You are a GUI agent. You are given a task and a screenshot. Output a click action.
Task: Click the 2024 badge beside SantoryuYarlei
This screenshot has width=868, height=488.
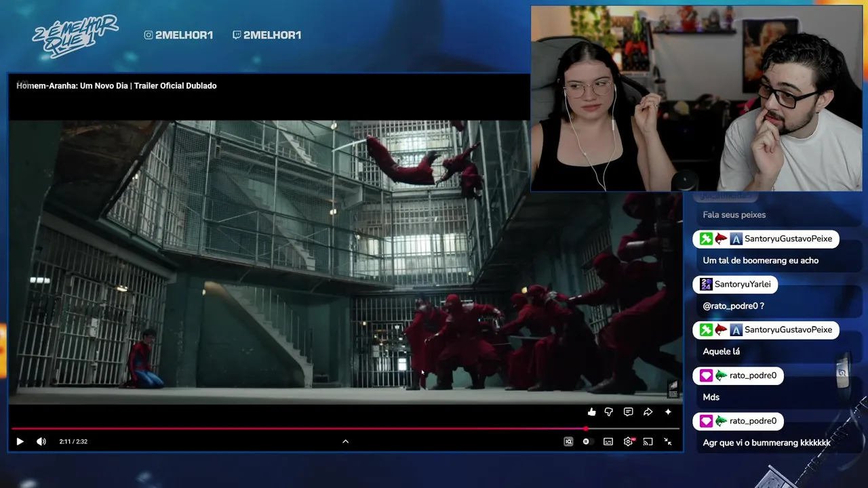click(x=706, y=285)
